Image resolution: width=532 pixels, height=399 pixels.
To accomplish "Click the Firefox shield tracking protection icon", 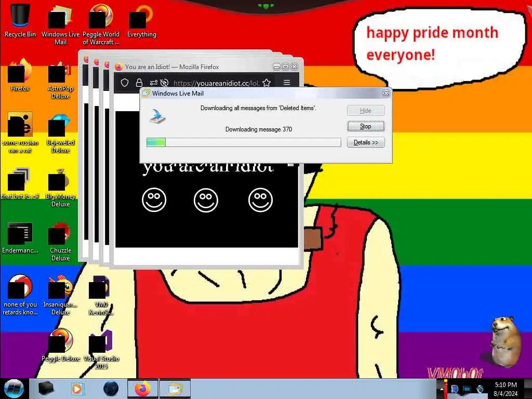I will point(125,83).
